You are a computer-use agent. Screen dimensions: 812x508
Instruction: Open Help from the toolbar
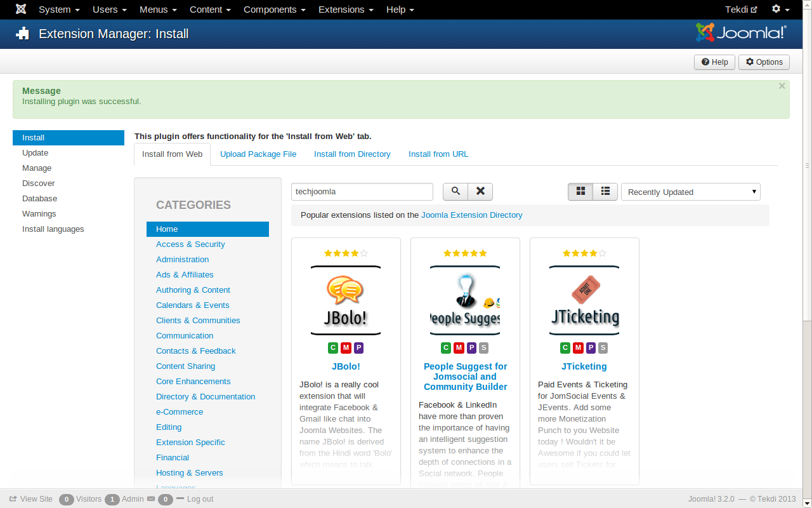click(714, 62)
